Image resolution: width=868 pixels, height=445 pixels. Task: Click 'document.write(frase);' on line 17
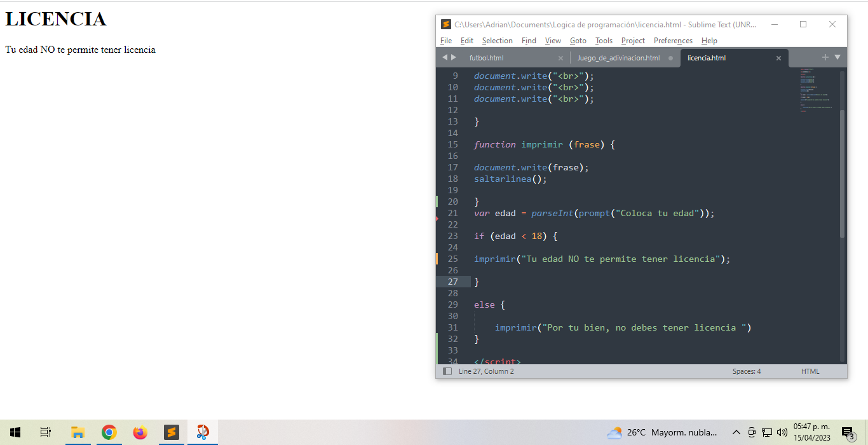point(531,167)
